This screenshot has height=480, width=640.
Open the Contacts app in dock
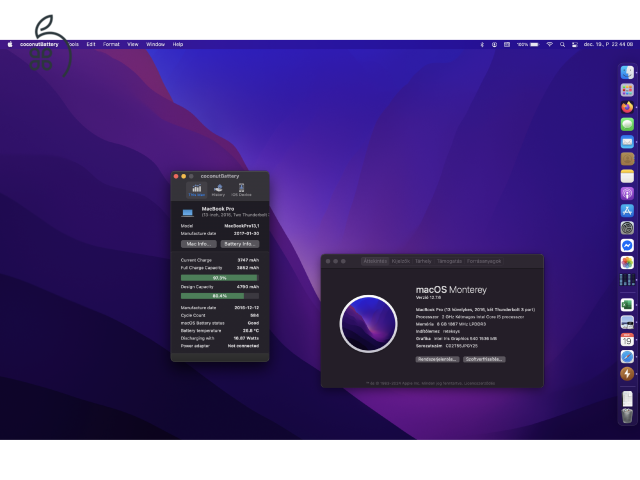click(x=627, y=159)
